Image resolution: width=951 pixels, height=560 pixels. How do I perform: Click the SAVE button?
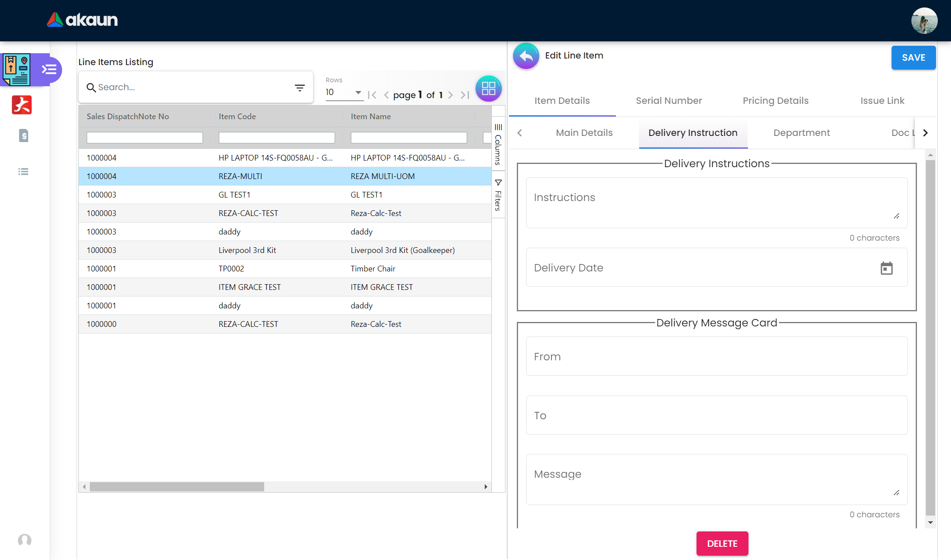(x=913, y=58)
